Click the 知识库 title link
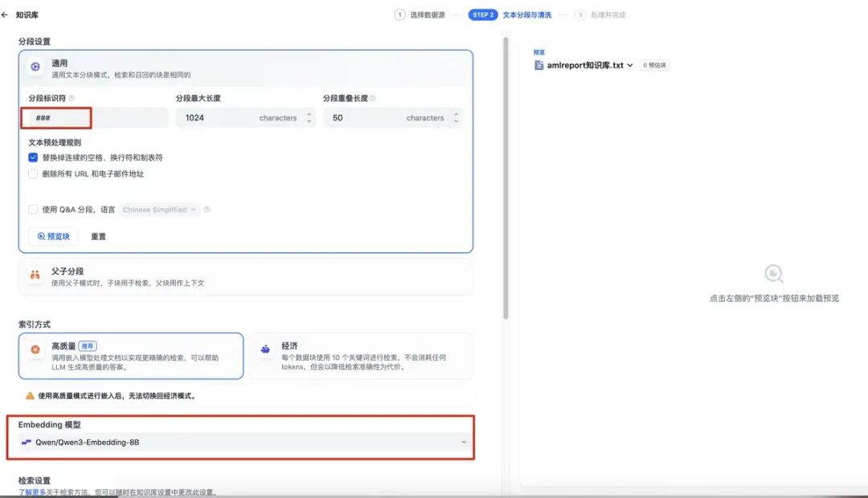868x498 pixels. [x=27, y=15]
